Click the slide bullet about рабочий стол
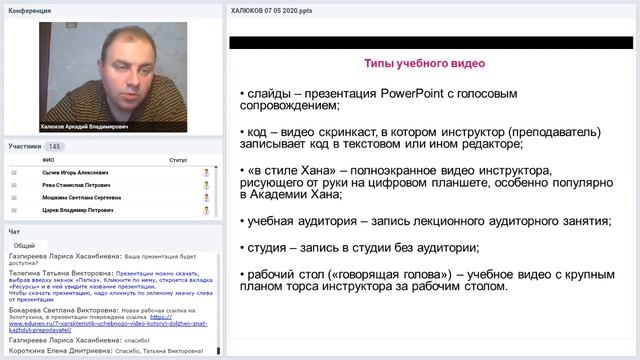Image resolution: width=640 pixels, height=360 pixels. coord(427,280)
